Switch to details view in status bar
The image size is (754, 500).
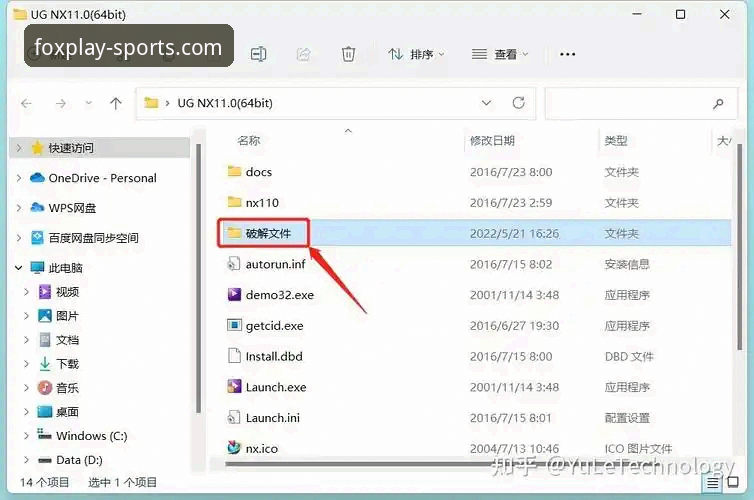pyautogui.click(x=712, y=483)
